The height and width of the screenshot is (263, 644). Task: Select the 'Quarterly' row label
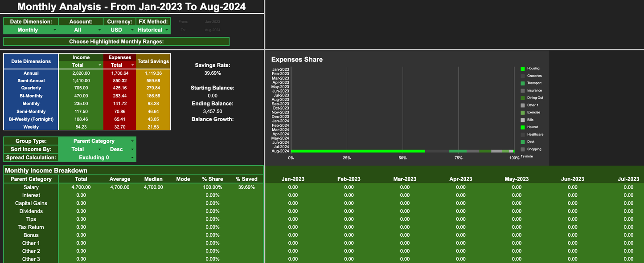31,88
